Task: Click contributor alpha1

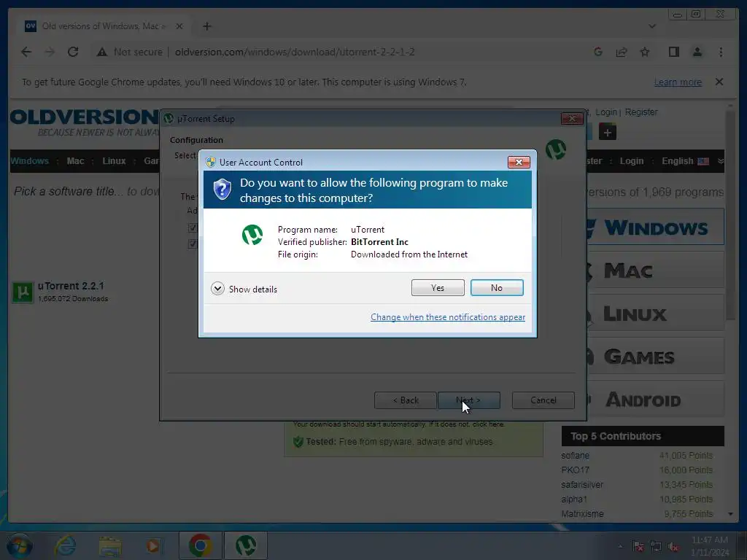Action: pyautogui.click(x=574, y=499)
